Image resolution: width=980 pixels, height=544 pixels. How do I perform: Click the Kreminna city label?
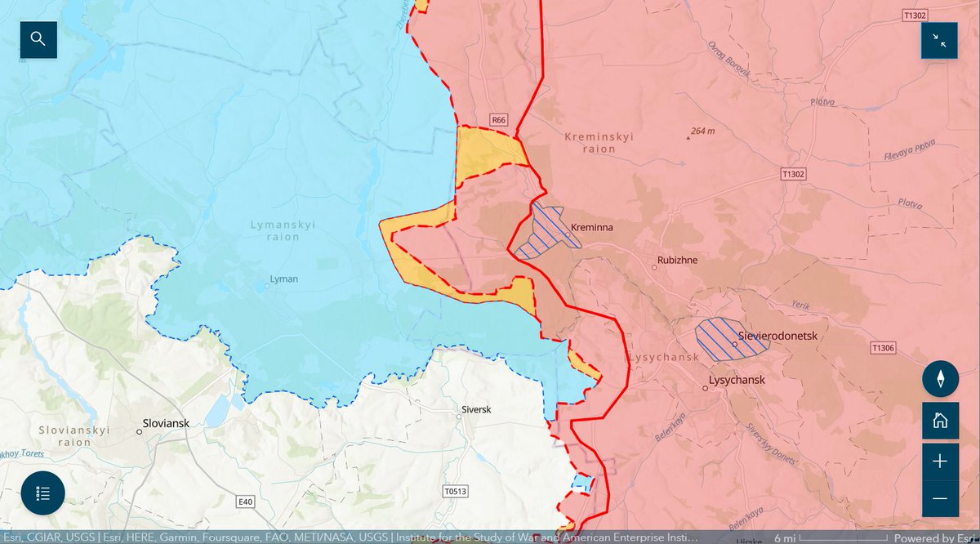592,226
